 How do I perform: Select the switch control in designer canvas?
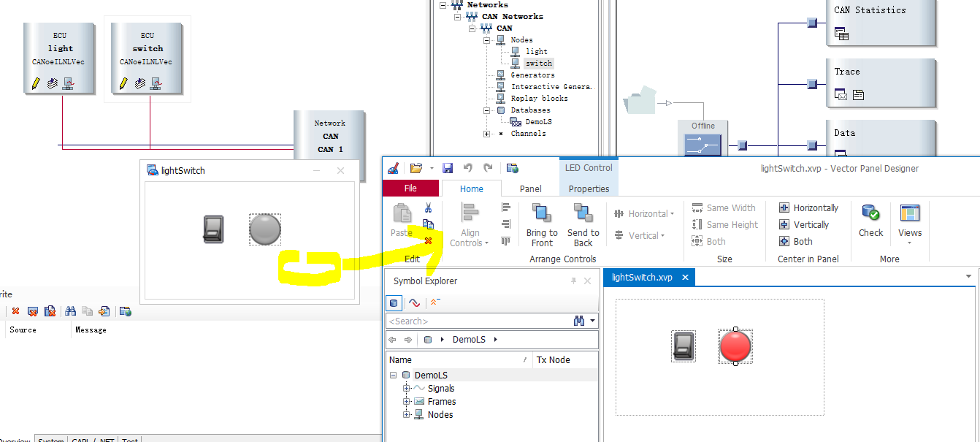(x=684, y=346)
